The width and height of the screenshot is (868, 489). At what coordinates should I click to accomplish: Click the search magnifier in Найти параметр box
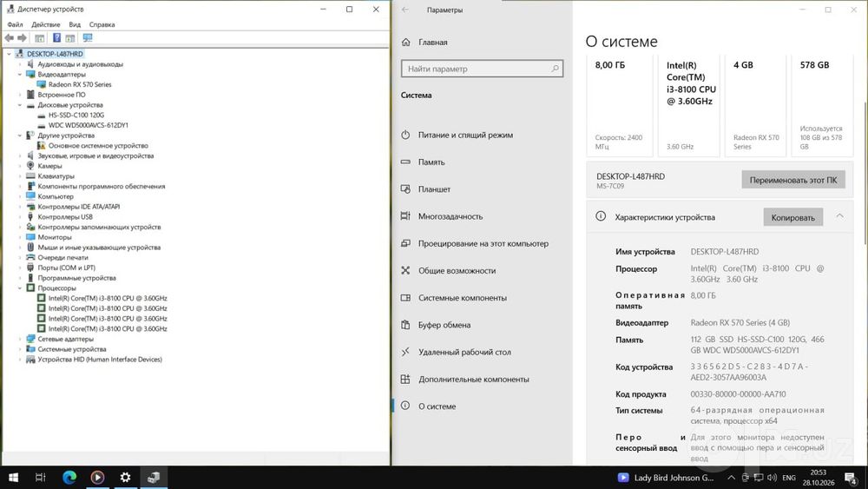coord(555,69)
